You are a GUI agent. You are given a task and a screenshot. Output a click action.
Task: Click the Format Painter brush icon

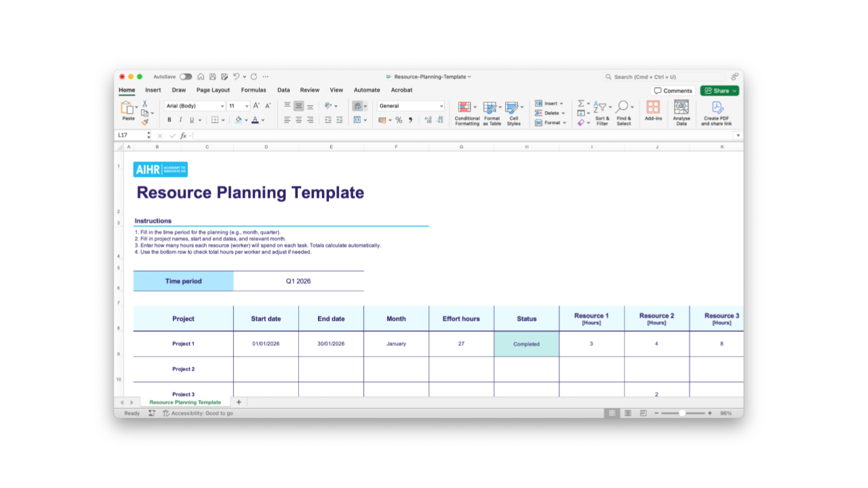coord(144,123)
